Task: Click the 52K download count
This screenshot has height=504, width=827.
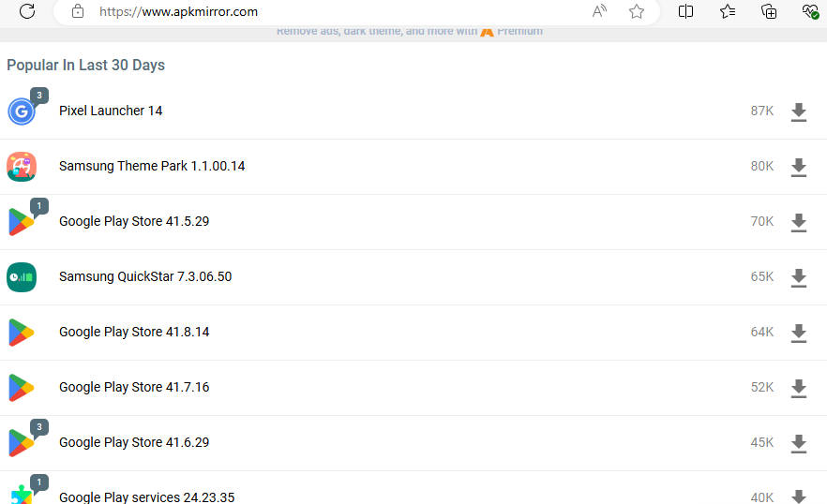Action: pyautogui.click(x=762, y=388)
